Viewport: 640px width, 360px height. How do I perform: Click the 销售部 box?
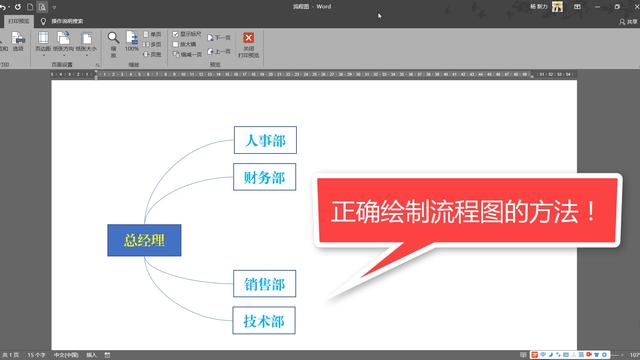coord(264,284)
